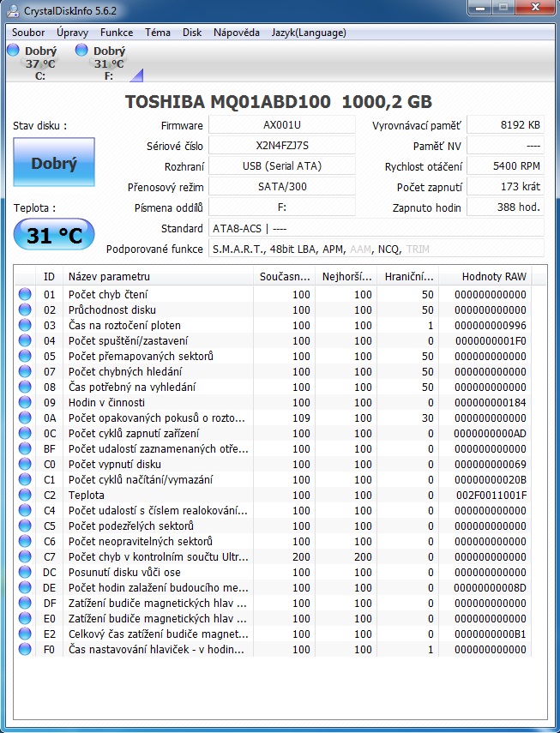560x733 pixels.
Task: Click status icon for Počet cyklů zapnutí zařízení
Action: [25, 433]
